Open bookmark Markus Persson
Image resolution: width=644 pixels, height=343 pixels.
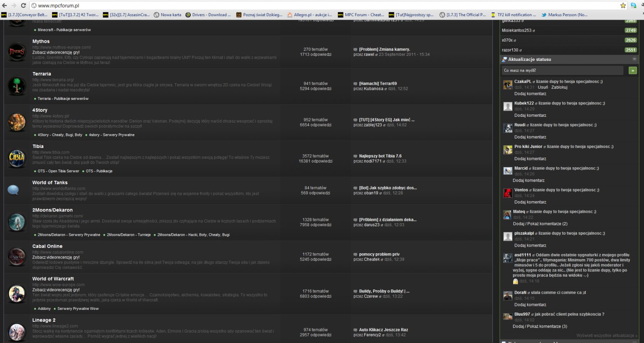point(564,15)
